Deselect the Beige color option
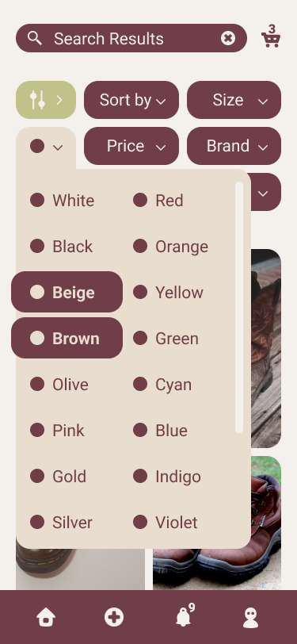 point(67,292)
